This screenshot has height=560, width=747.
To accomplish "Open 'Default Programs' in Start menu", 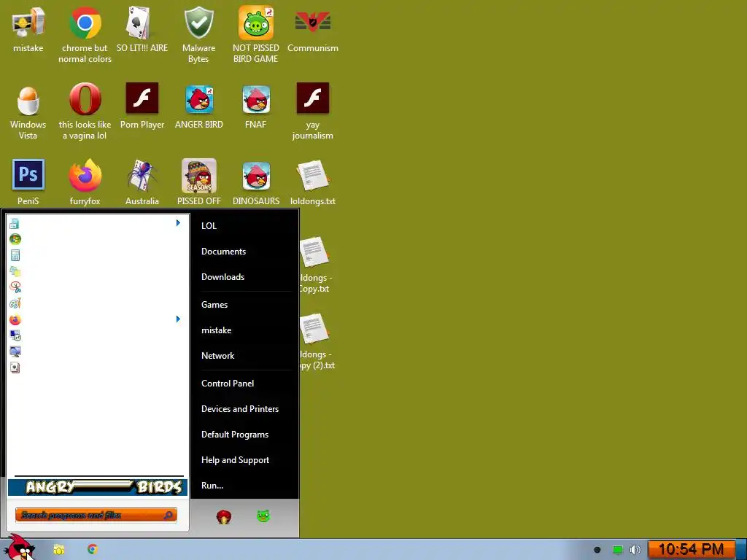I will (x=235, y=435).
